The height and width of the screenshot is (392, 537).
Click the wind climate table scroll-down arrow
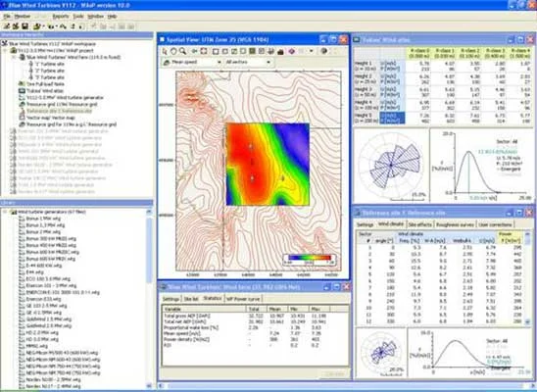pos(527,321)
